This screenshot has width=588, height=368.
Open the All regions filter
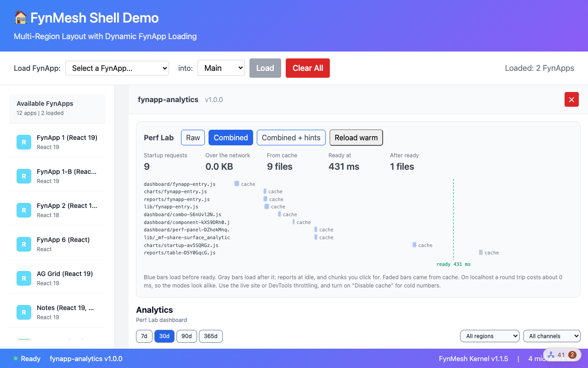click(490, 336)
